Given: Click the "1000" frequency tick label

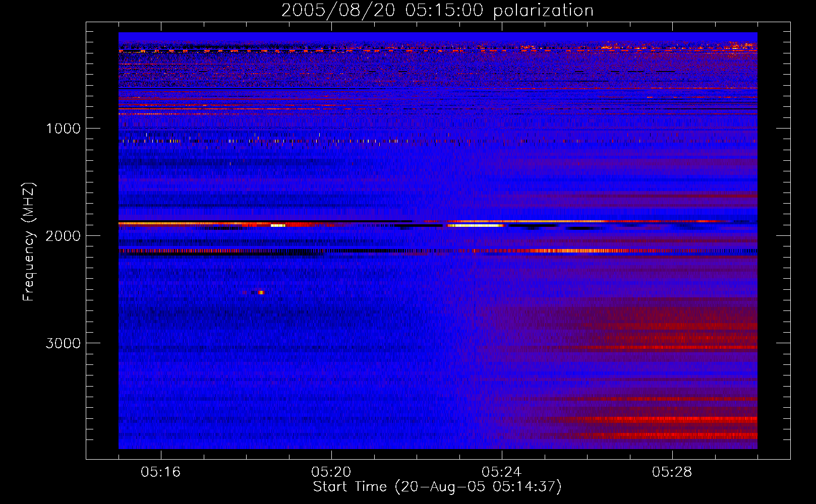Looking at the screenshot, I should 63,129.
